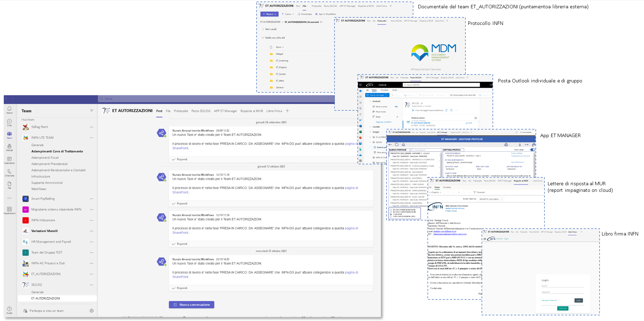Toggle the favorite star next to SEG.DG in Outlook
Image resolution: width=644 pixels, height=321 pixels.
(x=422, y=103)
